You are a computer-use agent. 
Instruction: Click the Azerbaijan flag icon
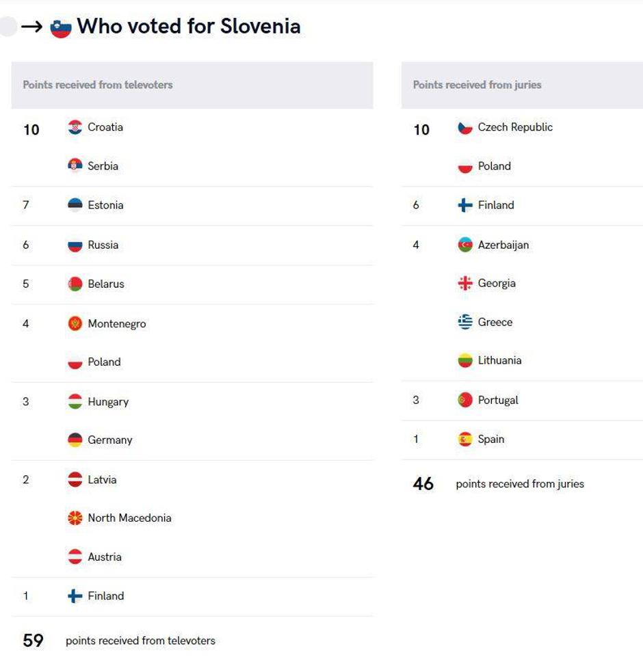pyautogui.click(x=465, y=245)
